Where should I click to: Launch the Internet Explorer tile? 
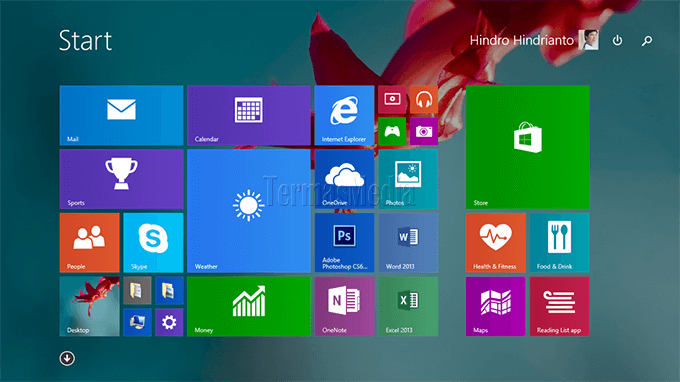(344, 115)
